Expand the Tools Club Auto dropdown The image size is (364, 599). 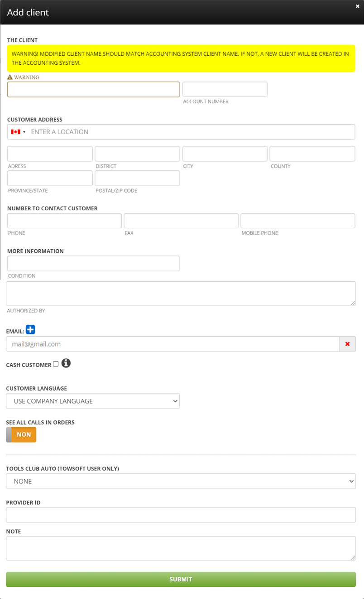pyautogui.click(x=181, y=481)
